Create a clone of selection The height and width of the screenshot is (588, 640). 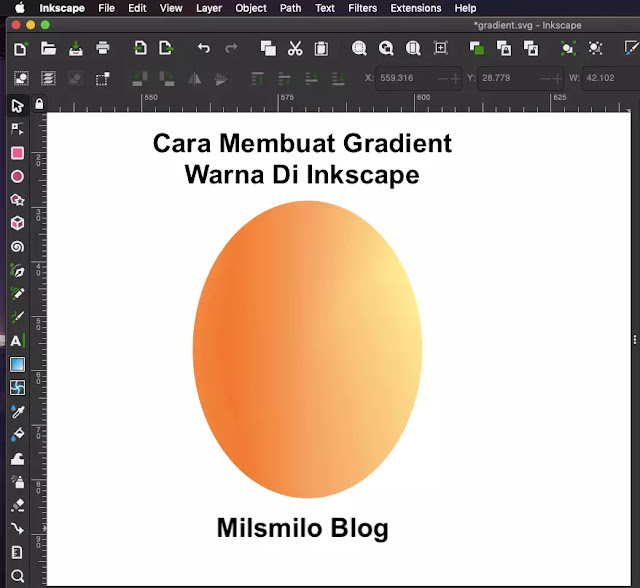point(504,49)
